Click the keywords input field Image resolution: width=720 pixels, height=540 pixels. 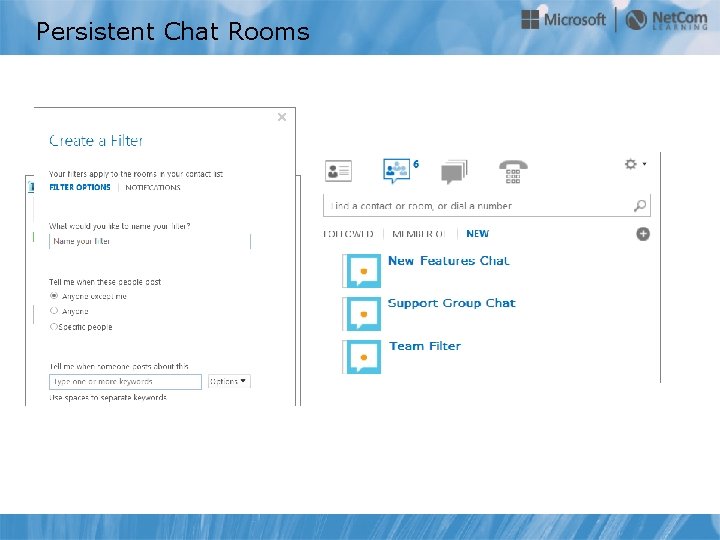pyautogui.click(x=125, y=382)
